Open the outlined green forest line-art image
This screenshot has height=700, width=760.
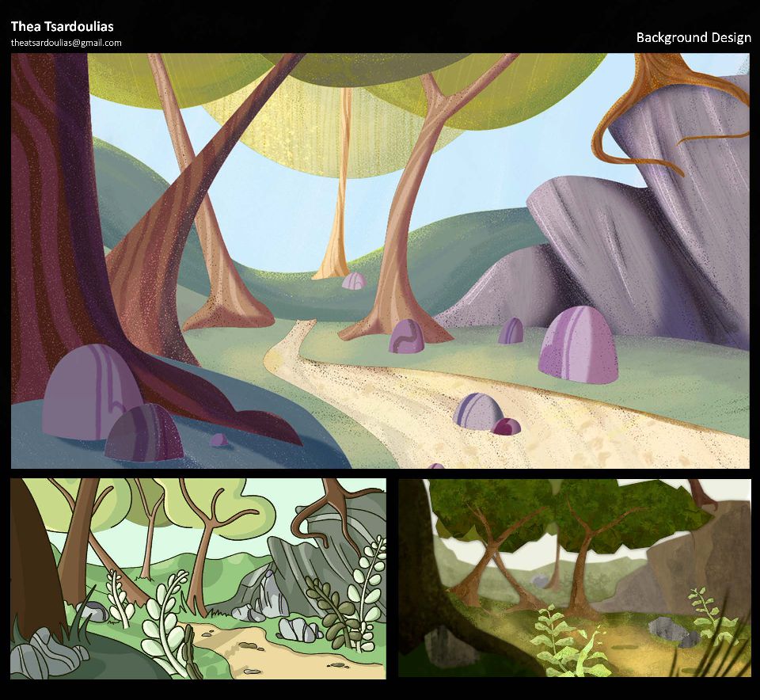click(198, 578)
